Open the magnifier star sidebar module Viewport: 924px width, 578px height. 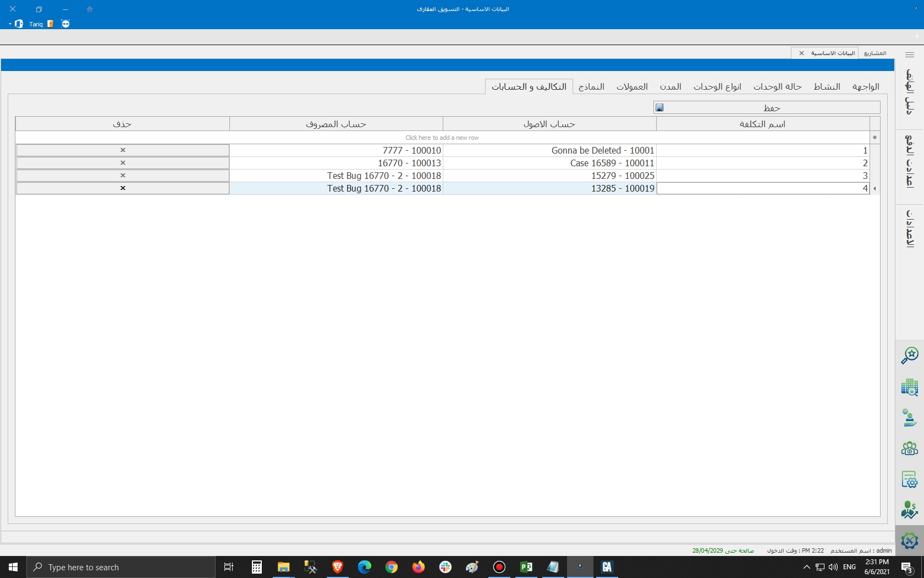909,356
